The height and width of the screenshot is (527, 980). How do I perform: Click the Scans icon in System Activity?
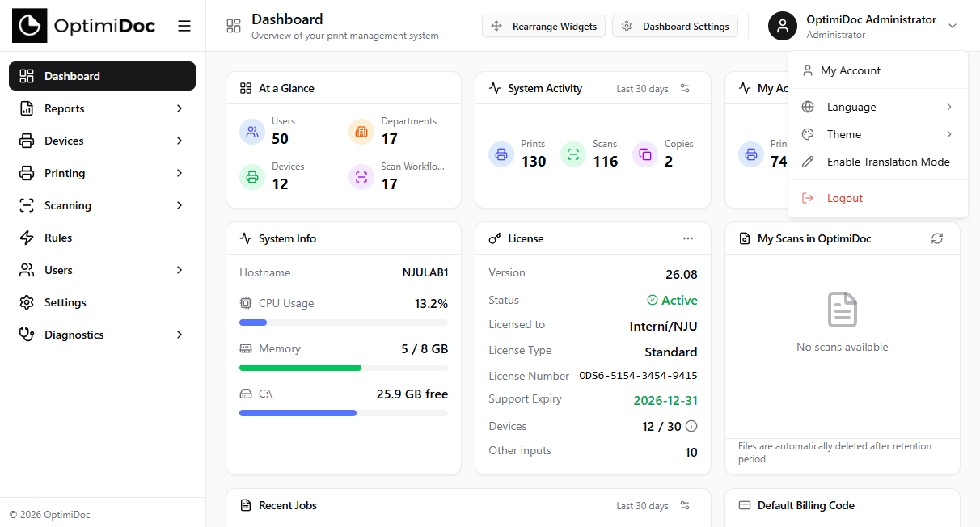pos(573,154)
